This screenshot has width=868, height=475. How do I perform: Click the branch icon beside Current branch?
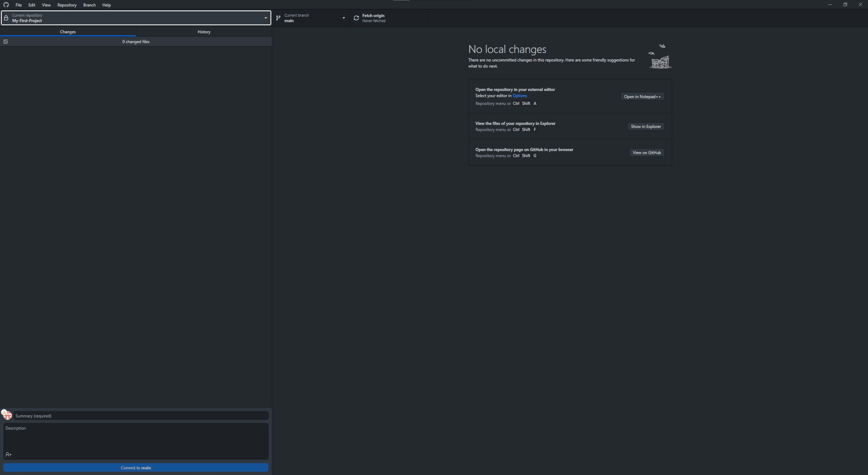278,18
